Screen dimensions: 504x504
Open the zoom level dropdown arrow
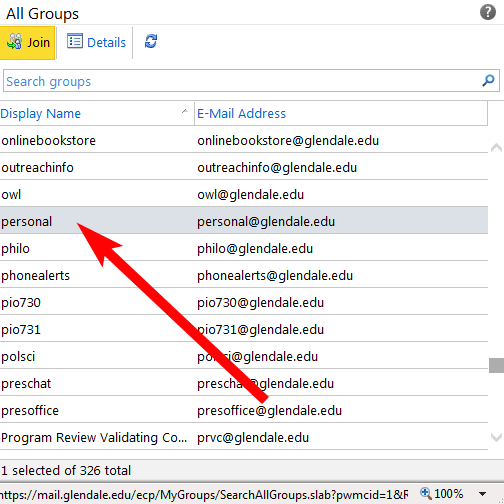pos(482,494)
